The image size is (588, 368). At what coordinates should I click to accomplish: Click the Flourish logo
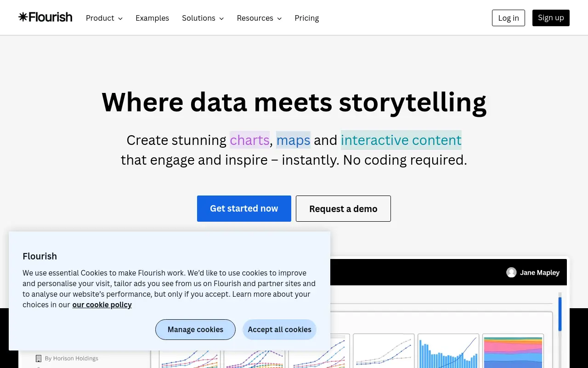tap(45, 17)
